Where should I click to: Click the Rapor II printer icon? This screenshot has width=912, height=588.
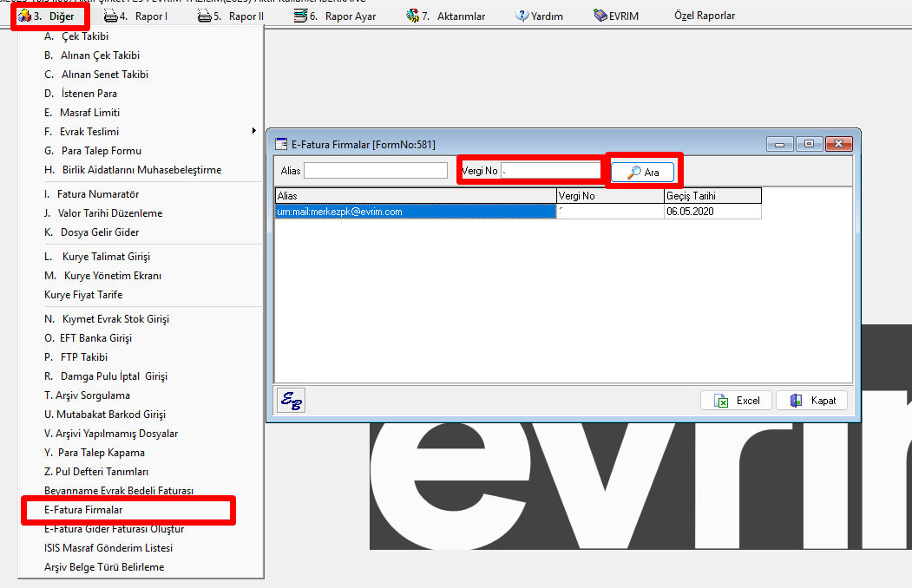point(204,16)
